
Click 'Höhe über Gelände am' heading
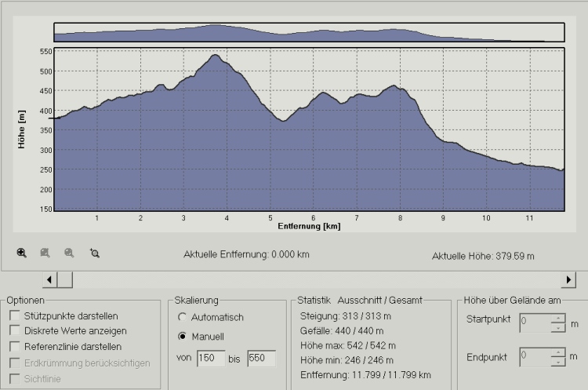(x=512, y=301)
